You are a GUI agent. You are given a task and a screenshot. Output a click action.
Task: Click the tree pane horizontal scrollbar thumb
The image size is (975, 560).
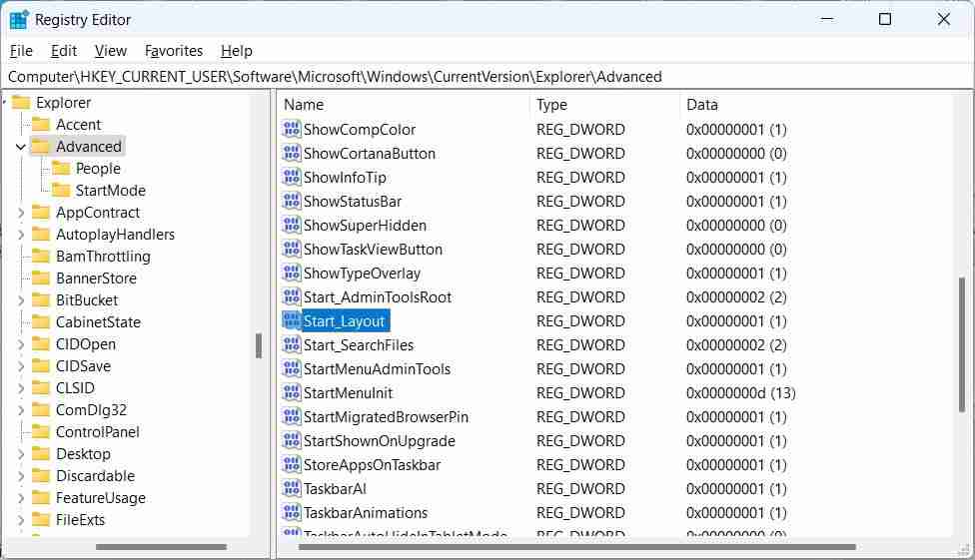pyautogui.click(x=161, y=547)
